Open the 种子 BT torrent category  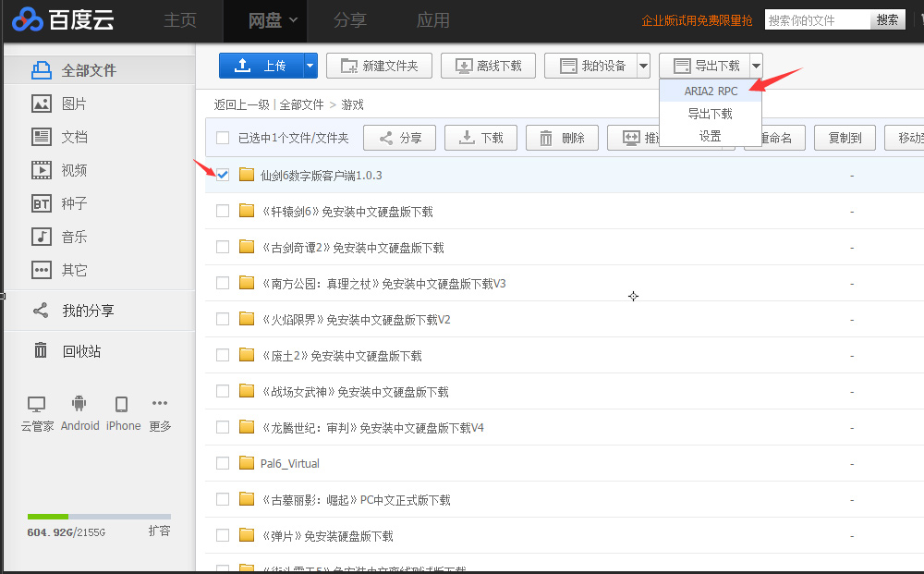pyautogui.click(x=74, y=203)
